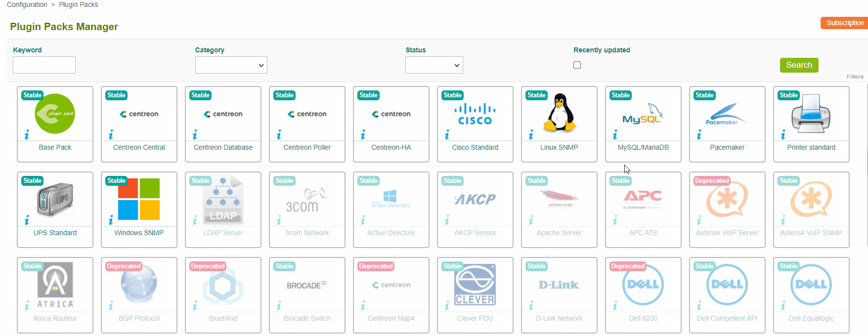Open the Clever PDU pack icon
868x336 pixels.
[475, 285]
